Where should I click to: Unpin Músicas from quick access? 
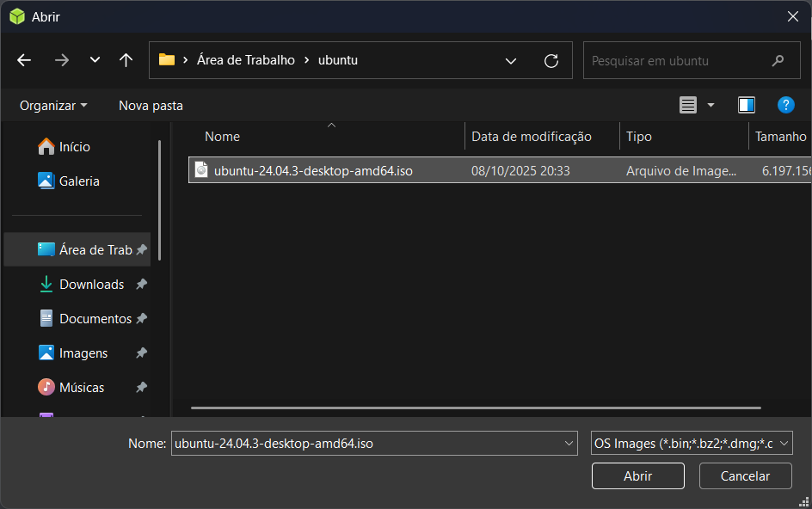tap(141, 388)
